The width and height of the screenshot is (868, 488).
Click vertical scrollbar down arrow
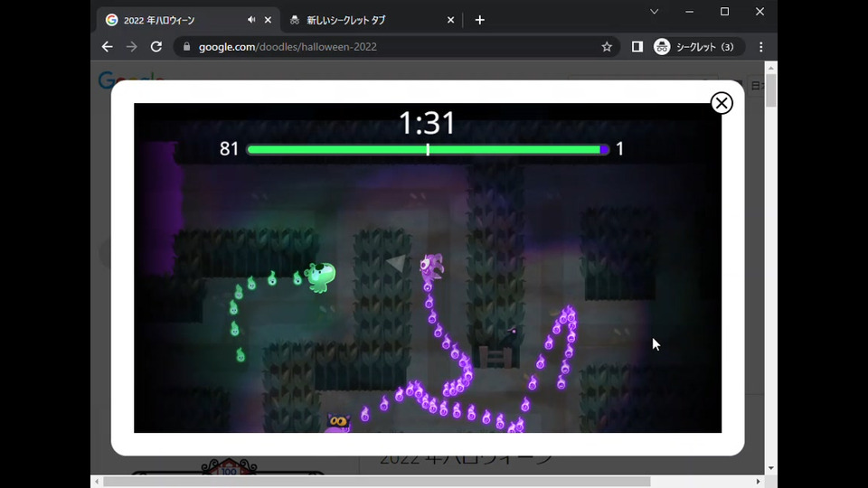coord(771,468)
